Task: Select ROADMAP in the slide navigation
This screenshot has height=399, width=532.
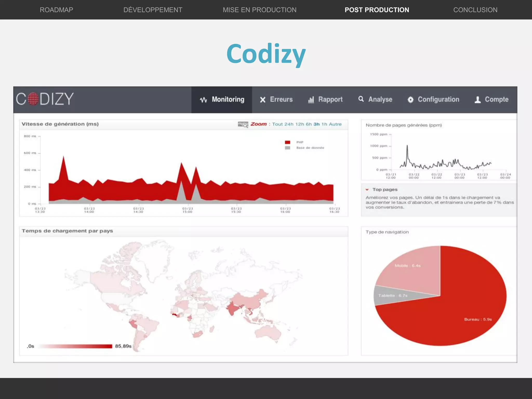Action: [56, 10]
